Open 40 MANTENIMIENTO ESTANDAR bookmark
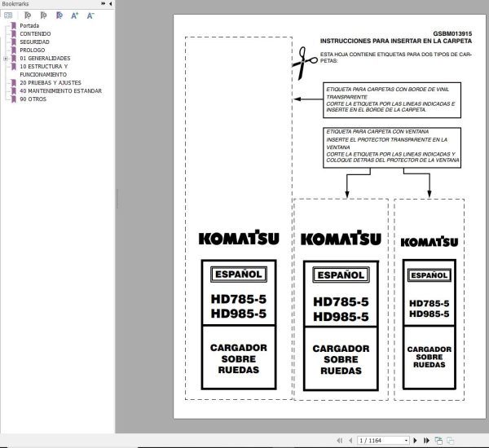The width and height of the screenshot is (489, 448). tap(61, 90)
